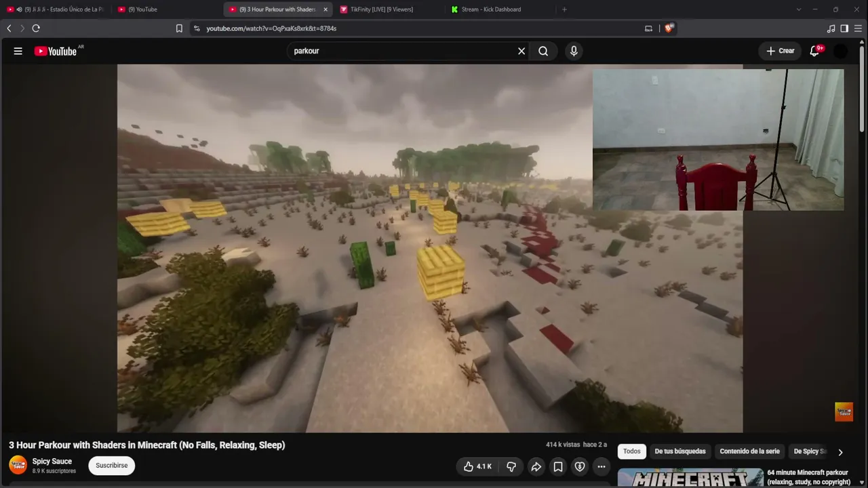Open Brave Shields icon
The width and height of the screenshot is (868, 488).
669,28
